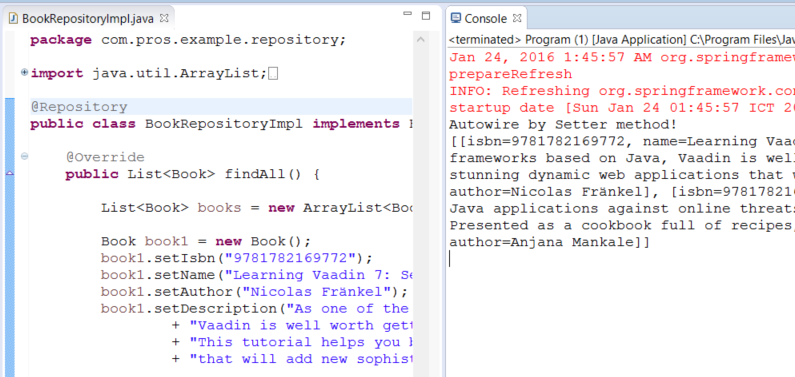Click the @Override annotation
Image resolution: width=795 pixels, height=377 pixels.
click(105, 157)
